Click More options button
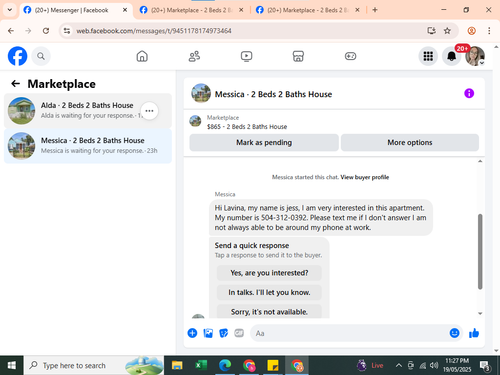The width and height of the screenshot is (500, 375). pyautogui.click(x=410, y=143)
